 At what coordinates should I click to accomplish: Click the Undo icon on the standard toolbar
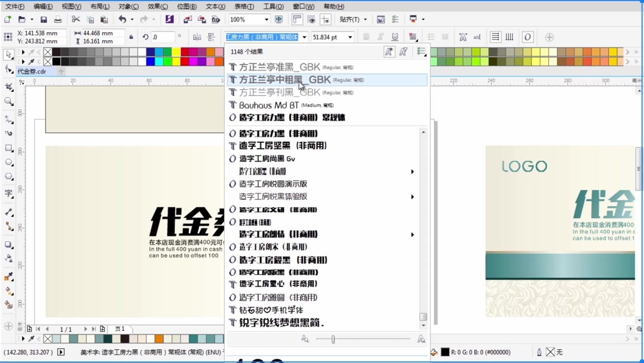(x=122, y=19)
